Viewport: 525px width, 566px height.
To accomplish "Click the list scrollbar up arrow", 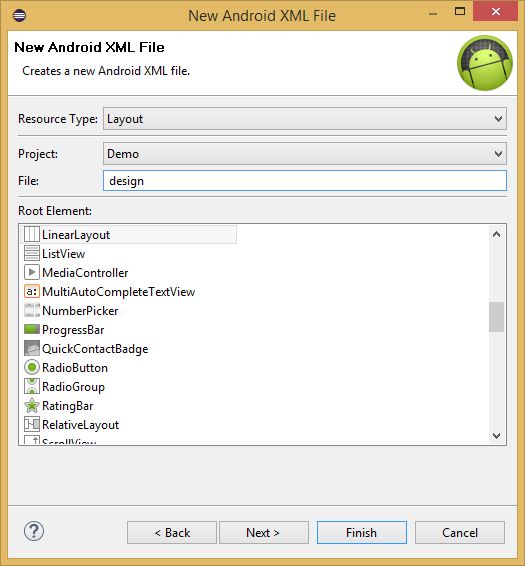I will coord(496,234).
